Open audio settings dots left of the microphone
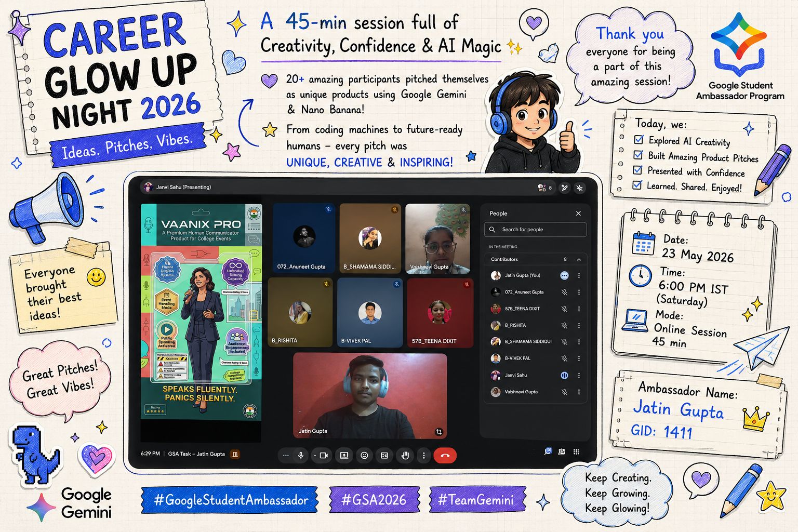 coord(286,456)
